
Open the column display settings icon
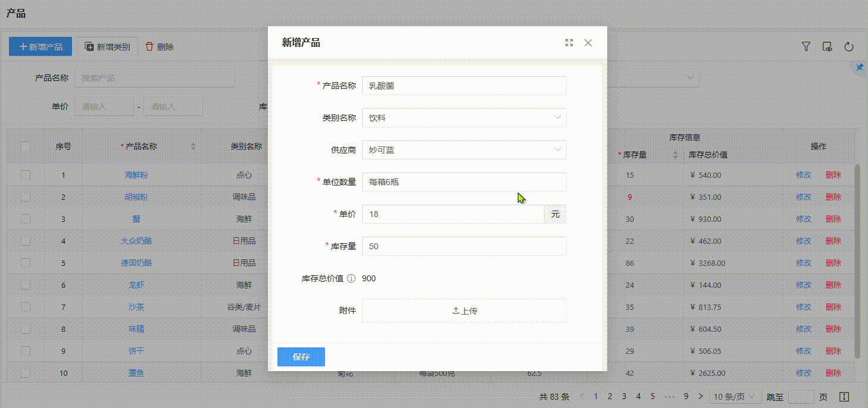click(x=828, y=46)
